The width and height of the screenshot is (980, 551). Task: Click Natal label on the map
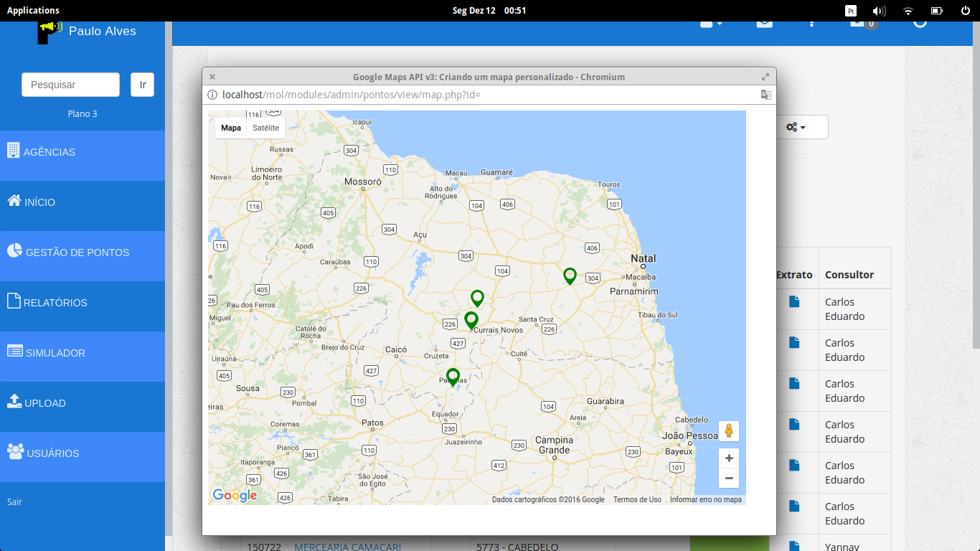[644, 258]
